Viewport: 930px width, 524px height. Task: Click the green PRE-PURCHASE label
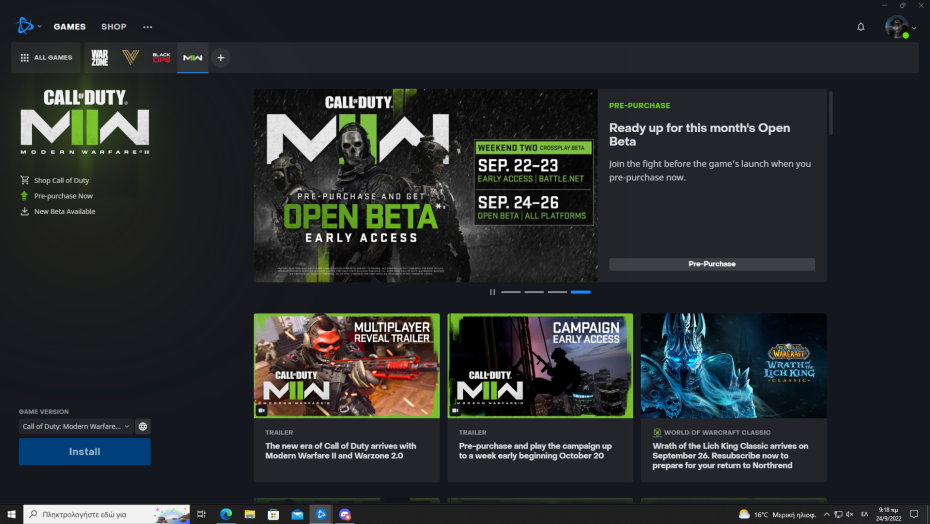[x=639, y=106]
